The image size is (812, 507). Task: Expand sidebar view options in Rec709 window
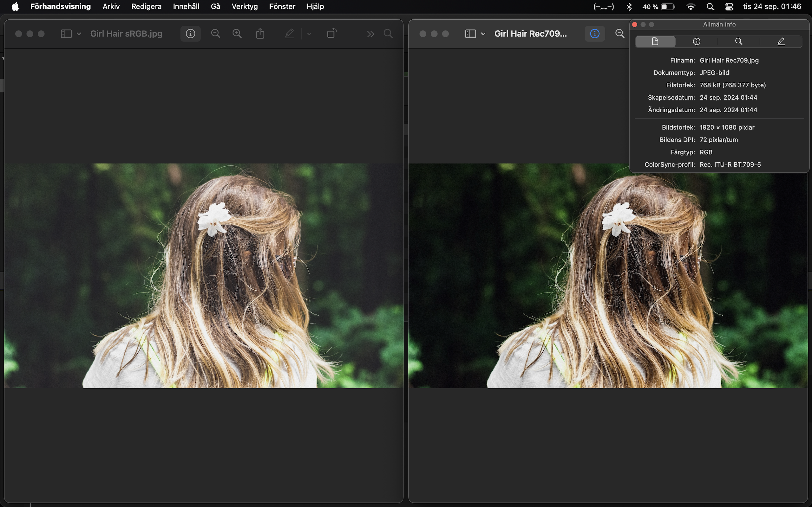coord(483,34)
